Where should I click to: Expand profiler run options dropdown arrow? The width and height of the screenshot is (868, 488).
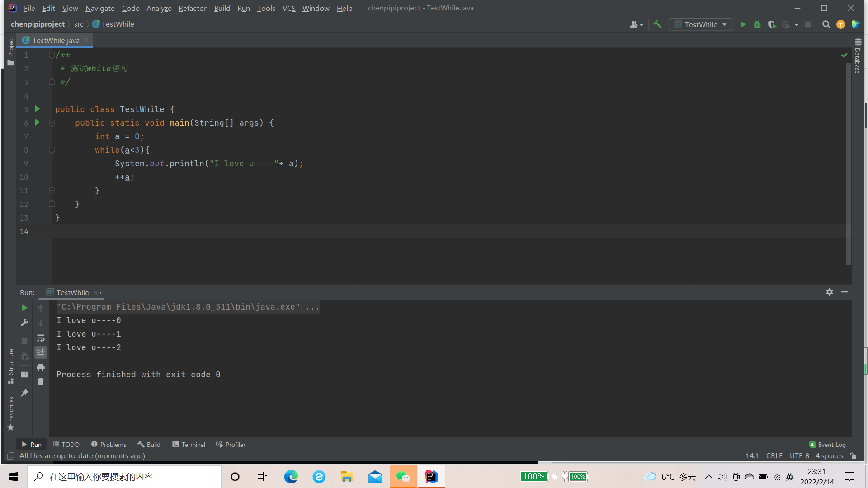click(797, 25)
